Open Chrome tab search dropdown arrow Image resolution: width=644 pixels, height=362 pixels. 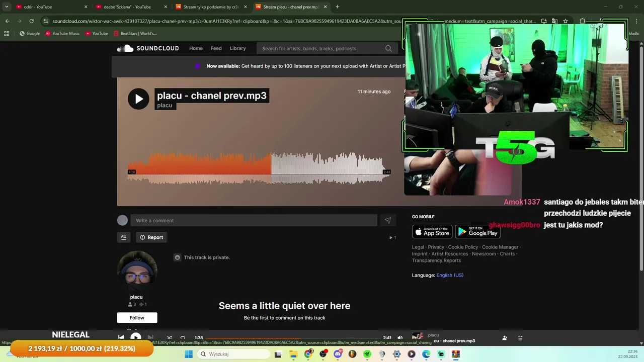[x=7, y=7]
